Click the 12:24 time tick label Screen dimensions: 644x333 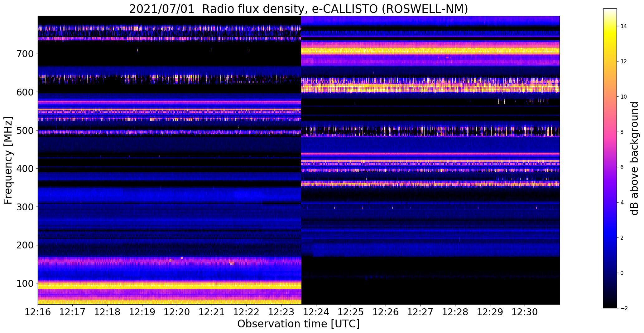[x=316, y=312]
